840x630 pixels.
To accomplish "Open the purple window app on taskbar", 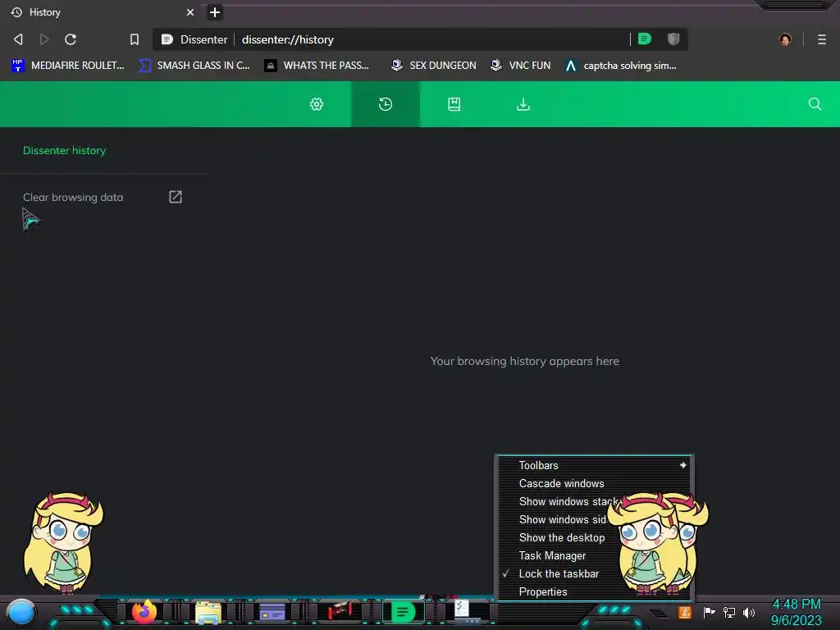I will 272,612.
